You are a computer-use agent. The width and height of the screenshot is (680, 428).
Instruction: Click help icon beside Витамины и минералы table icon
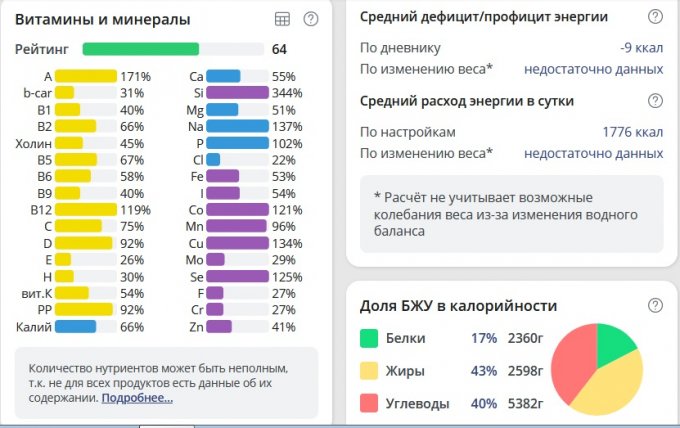click(311, 19)
